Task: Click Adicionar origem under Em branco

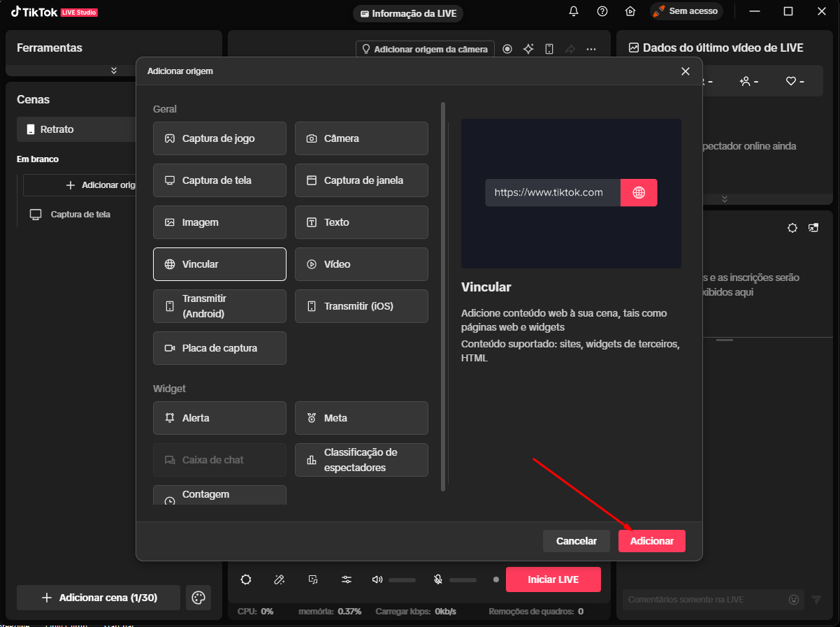Action: (x=80, y=185)
